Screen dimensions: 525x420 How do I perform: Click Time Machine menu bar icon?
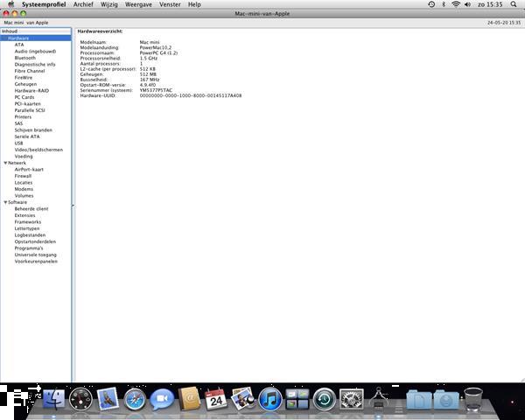[431, 4]
